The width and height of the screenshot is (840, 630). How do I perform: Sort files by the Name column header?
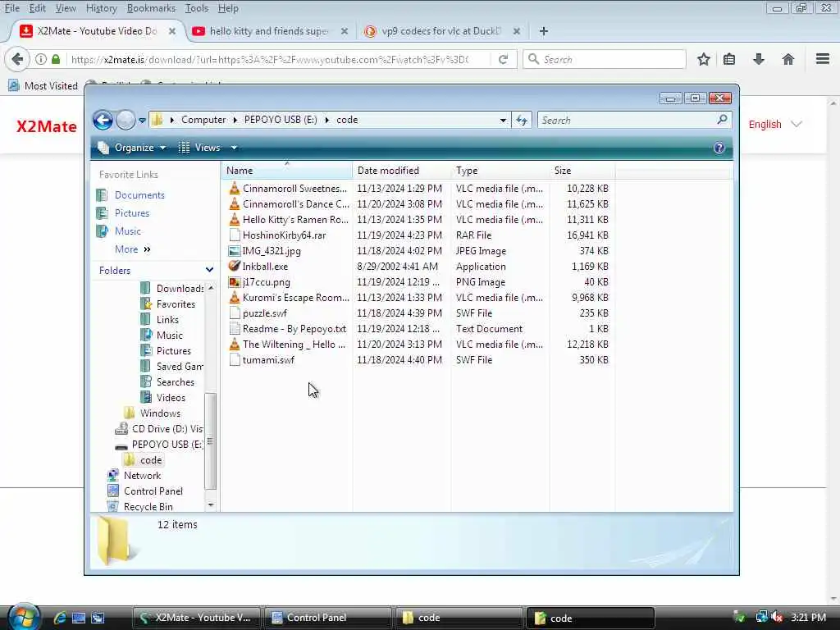(286, 171)
